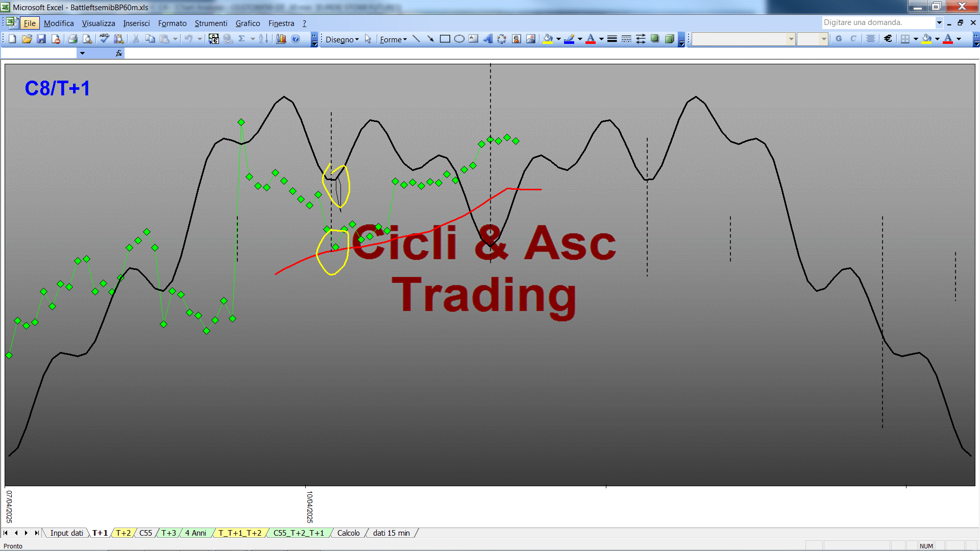This screenshot has width=980, height=551.
Task: Open Print Preview from the toolbar
Action: coord(87,39)
